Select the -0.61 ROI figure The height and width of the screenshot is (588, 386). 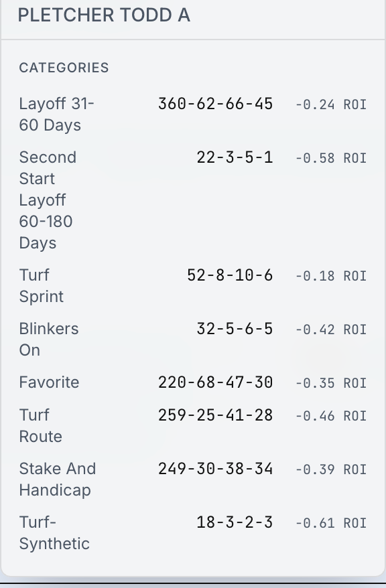(x=331, y=523)
